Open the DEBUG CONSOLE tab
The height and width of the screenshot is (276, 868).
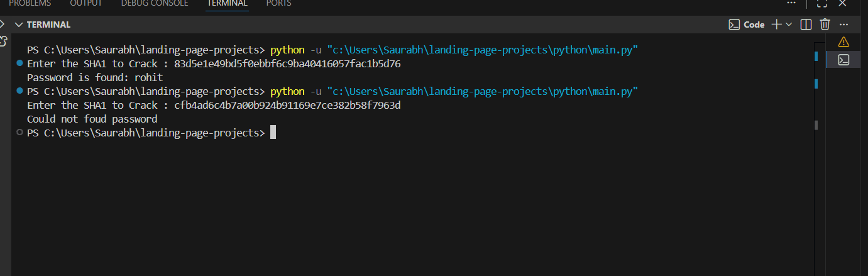[x=155, y=4]
